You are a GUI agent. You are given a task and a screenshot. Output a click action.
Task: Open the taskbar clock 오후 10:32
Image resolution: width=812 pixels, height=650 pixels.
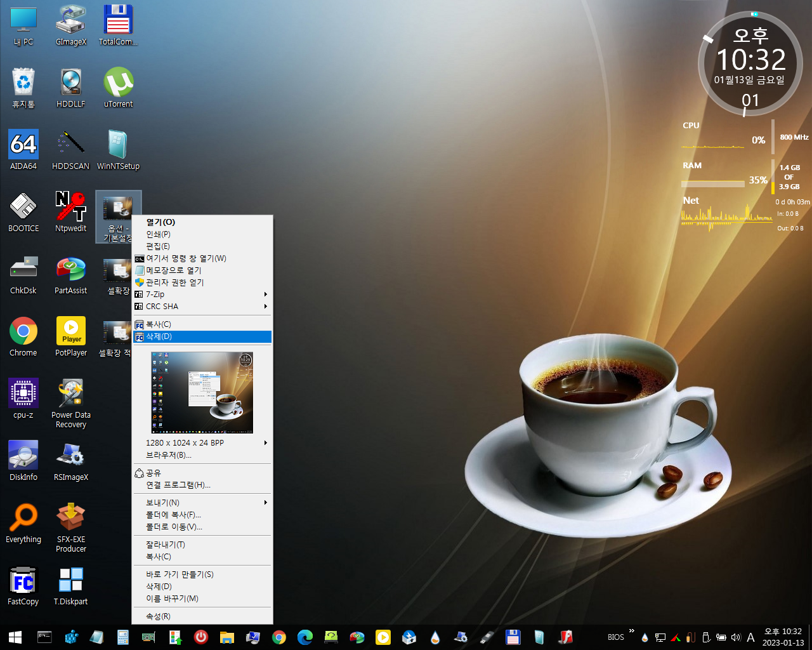tap(783, 637)
